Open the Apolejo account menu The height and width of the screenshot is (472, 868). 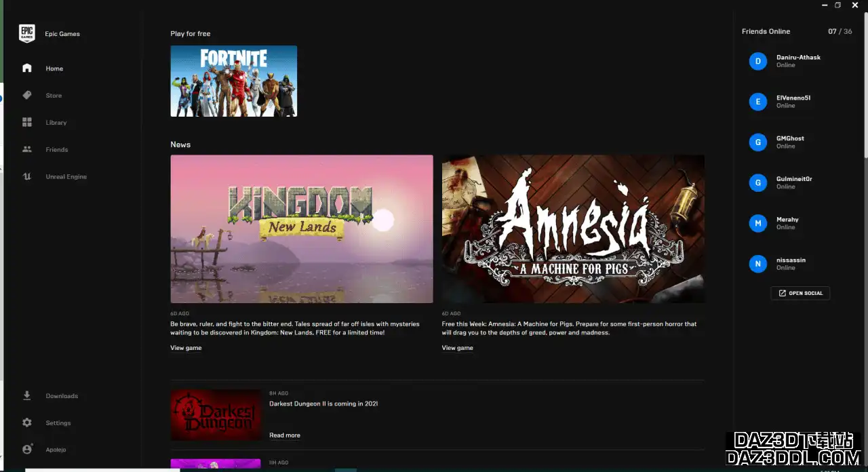56,450
